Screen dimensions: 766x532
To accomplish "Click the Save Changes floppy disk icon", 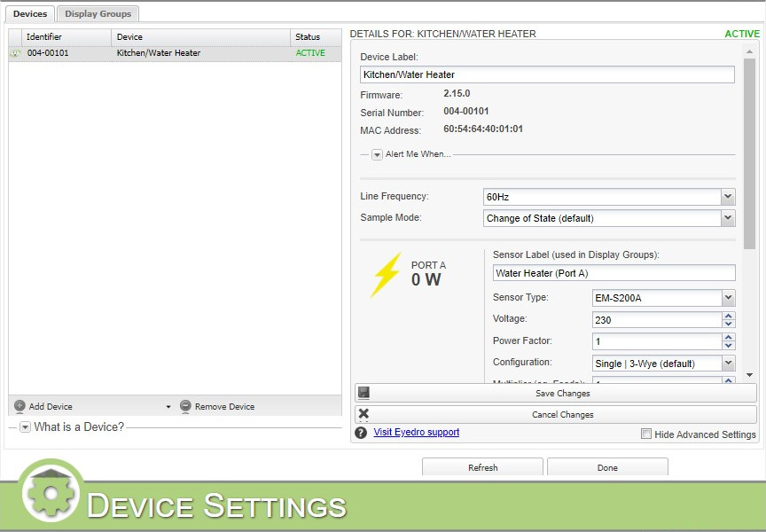I will 363,393.
